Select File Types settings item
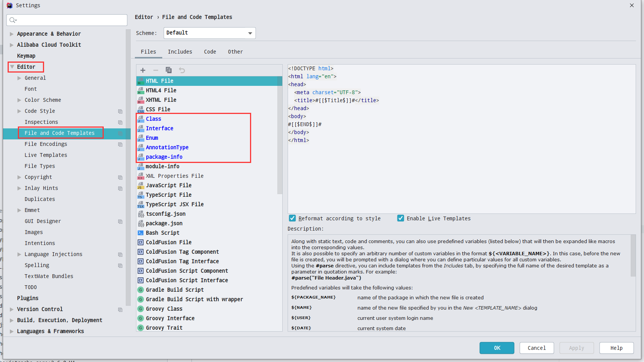This screenshot has height=362, width=644. tap(40, 166)
